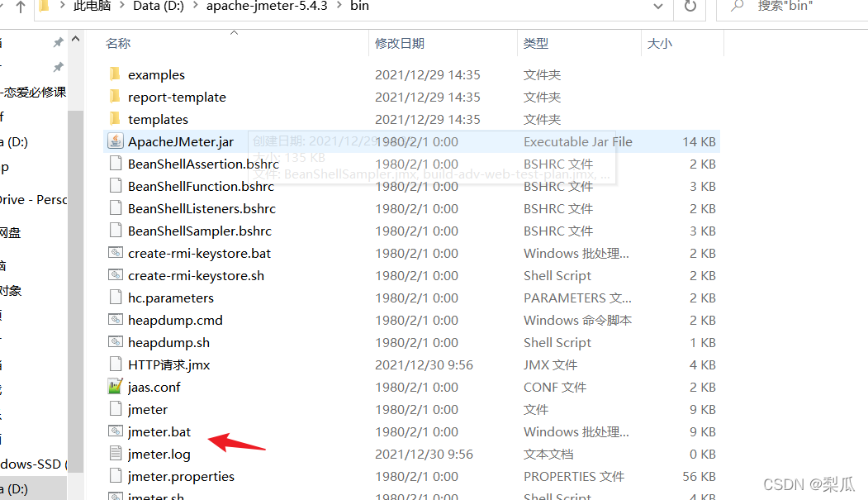This screenshot has height=500, width=868.
Task: Click the 14 KB size of ApacheJMeter.jar
Action: click(699, 142)
